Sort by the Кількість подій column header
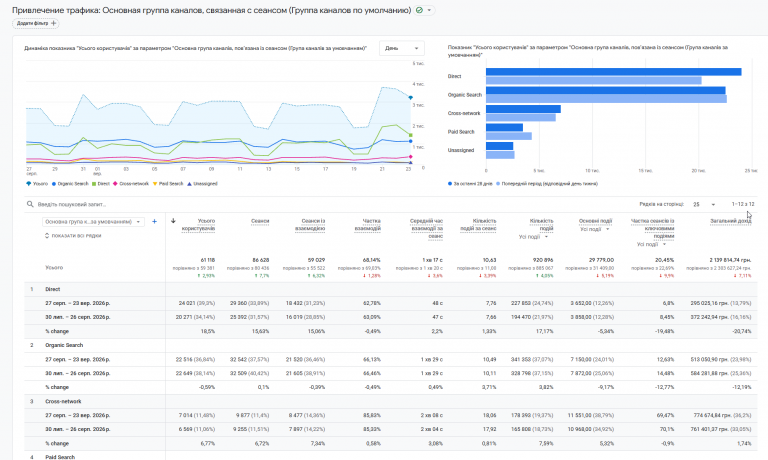Viewport: 768px width, 460px height. (x=541, y=225)
